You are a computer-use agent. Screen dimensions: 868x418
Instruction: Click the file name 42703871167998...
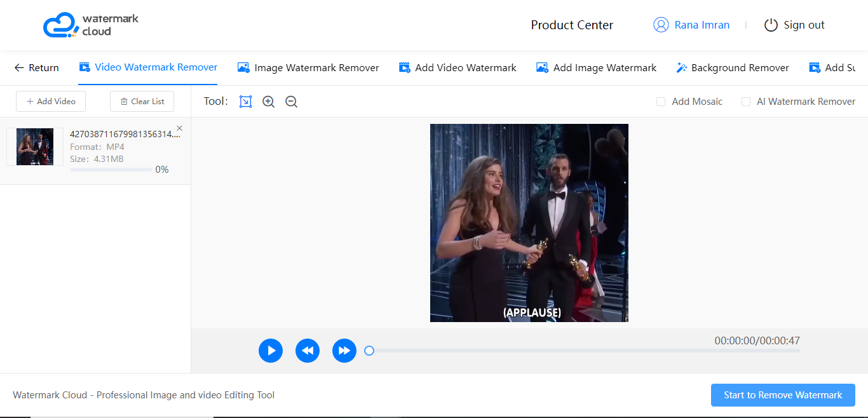tap(125, 134)
